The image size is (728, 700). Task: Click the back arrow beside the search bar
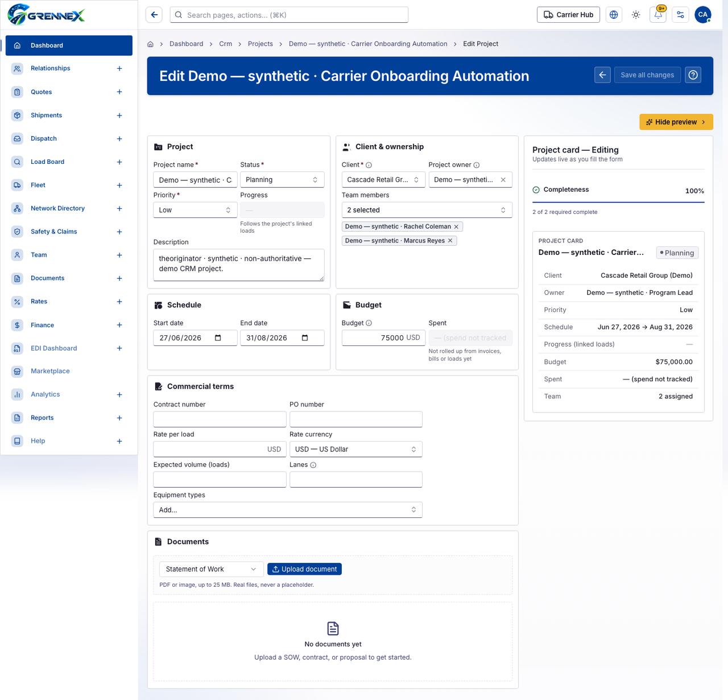pos(154,15)
